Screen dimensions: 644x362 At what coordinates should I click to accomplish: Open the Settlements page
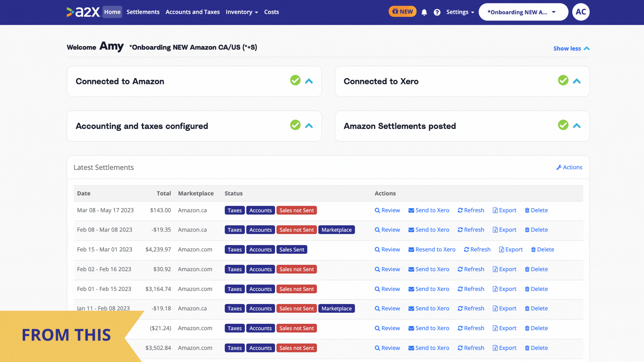click(143, 12)
